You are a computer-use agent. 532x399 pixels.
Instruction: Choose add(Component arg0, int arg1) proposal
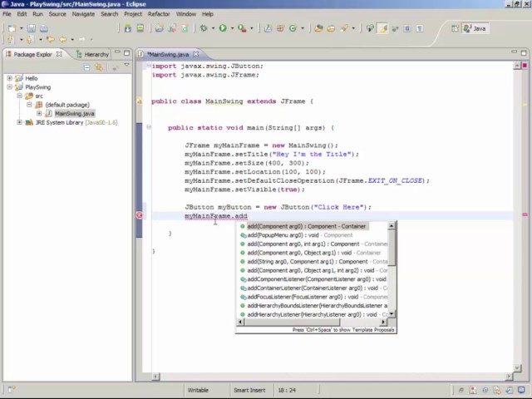coord(313,244)
